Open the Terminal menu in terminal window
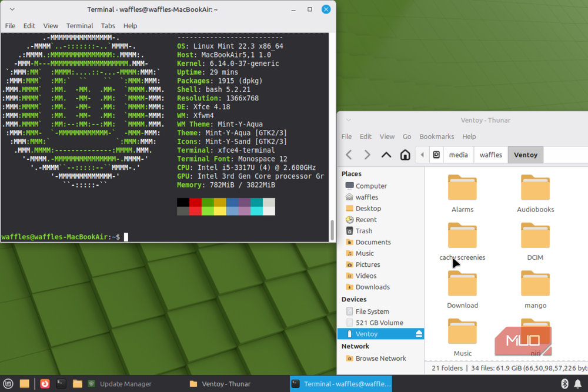 79,26
